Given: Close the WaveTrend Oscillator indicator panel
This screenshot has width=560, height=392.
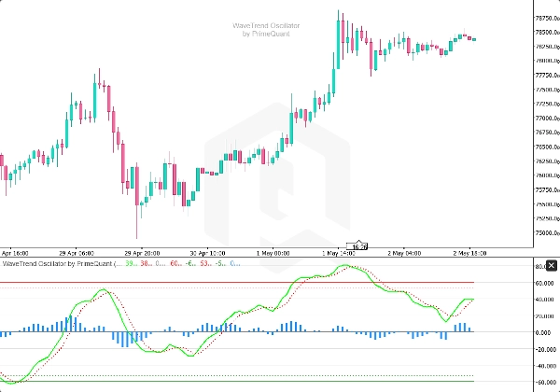Looking at the screenshot, I should point(551,265).
